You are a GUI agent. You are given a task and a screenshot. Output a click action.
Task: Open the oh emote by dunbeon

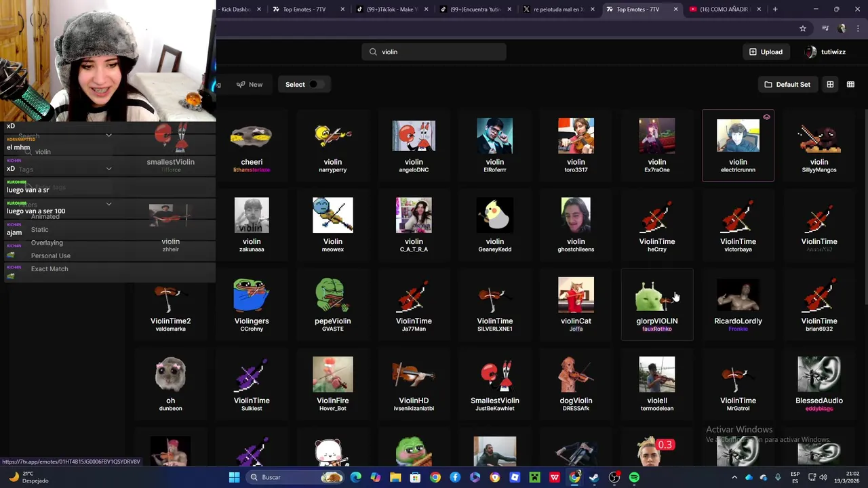[x=170, y=384]
